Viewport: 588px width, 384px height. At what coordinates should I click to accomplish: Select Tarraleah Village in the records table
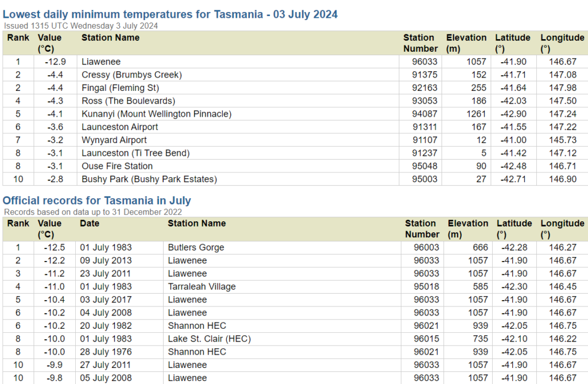click(202, 287)
